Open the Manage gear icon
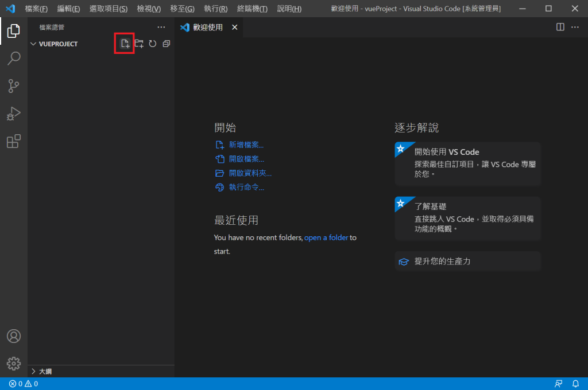This screenshot has width=588, height=390. point(14,364)
